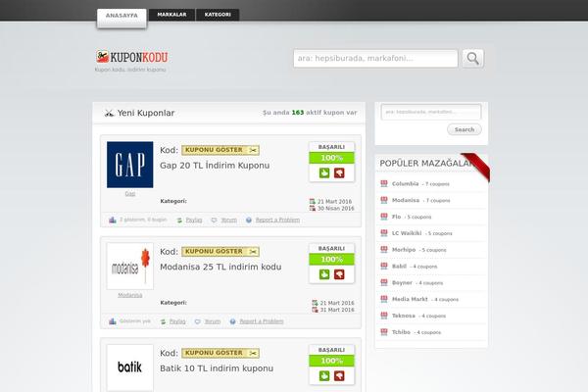The image size is (588, 392).
Task: Focus the main header search field
Action: tap(375, 59)
